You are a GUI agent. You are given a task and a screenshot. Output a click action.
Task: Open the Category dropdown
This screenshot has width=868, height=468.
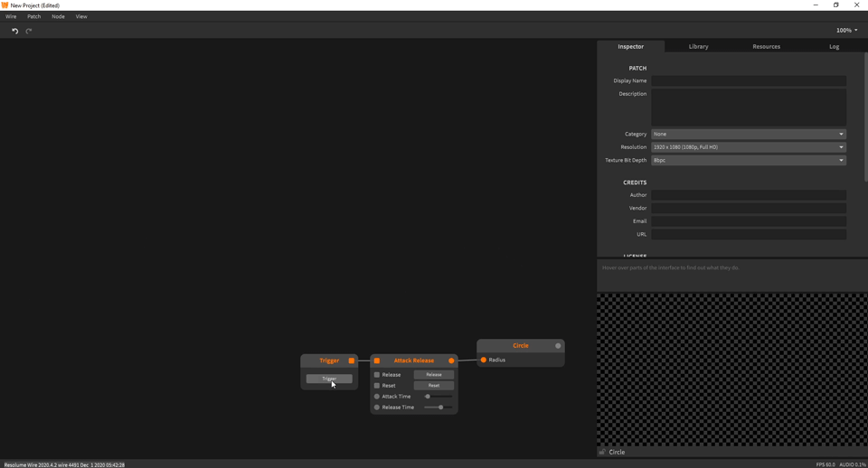click(x=749, y=134)
